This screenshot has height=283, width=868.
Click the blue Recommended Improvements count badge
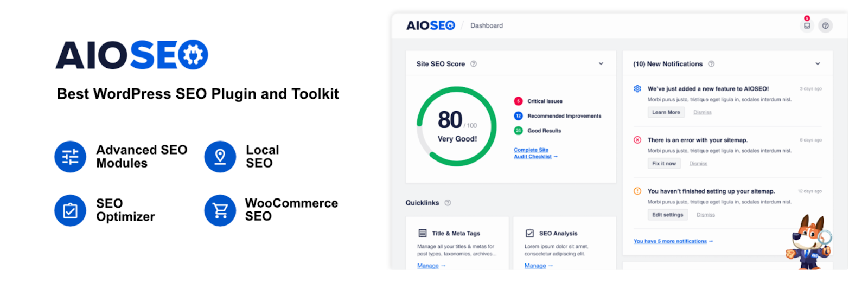pos(518,116)
